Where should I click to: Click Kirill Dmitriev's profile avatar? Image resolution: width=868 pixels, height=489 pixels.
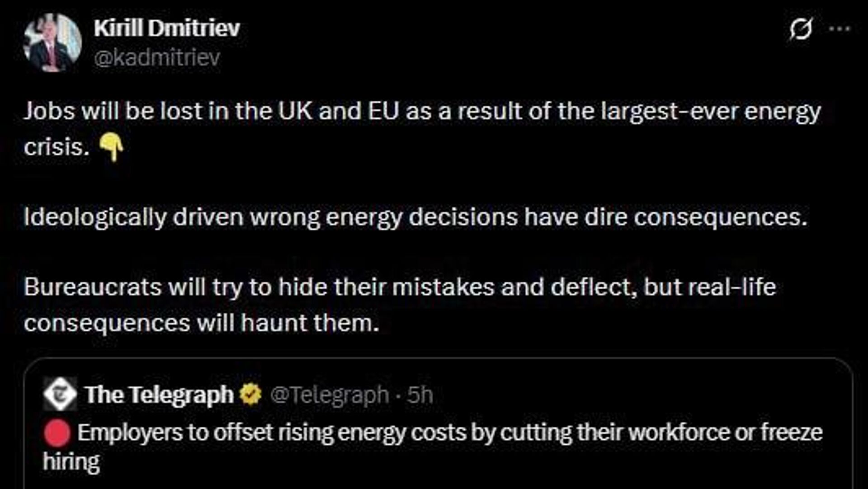(x=52, y=42)
